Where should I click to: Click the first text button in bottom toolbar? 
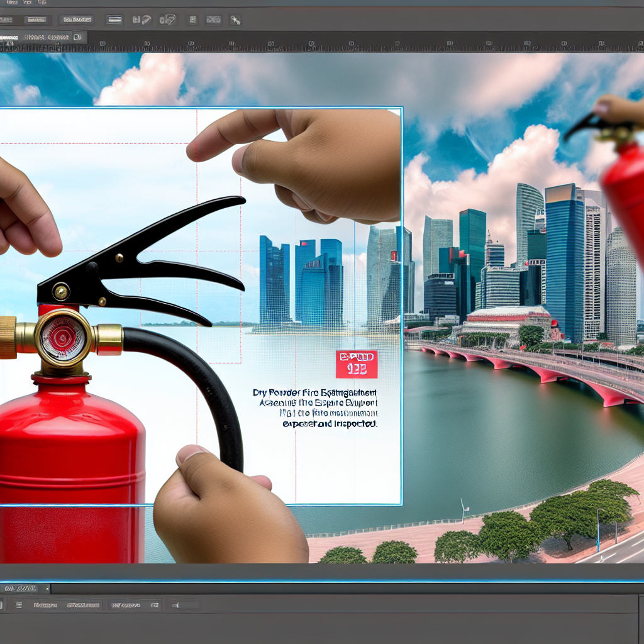pos(44,605)
